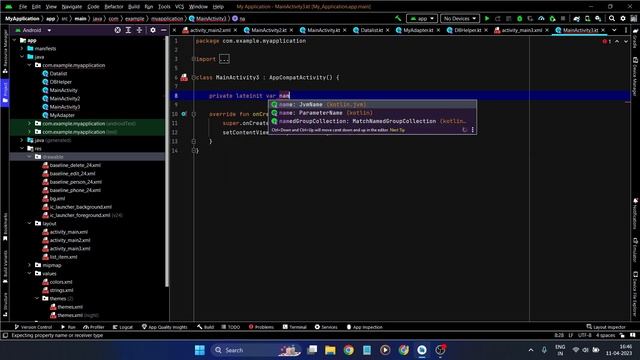Open File Explorer from the taskbar

(x=330, y=350)
